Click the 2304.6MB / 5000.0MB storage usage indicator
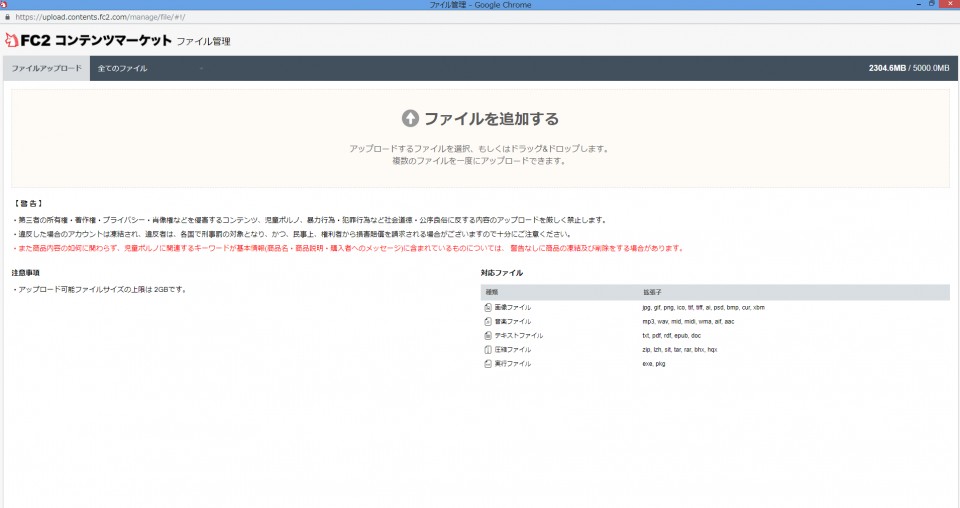The width and height of the screenshot is (960, 508). tap(909, 68)
